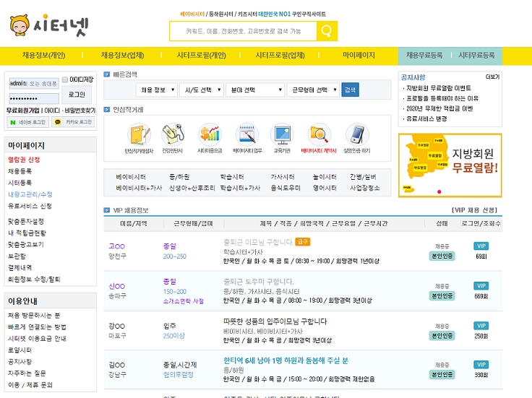
Task: Select the 학습시터 category
Action: (x=232, y=177)
